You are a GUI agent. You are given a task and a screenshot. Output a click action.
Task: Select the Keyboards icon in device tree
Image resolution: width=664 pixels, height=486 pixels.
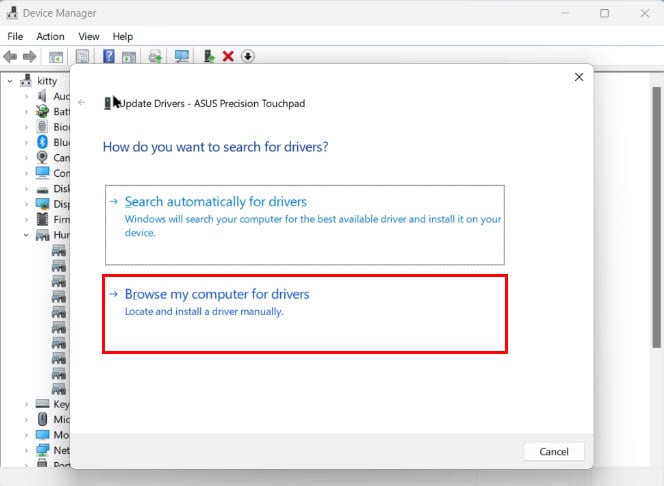(42, 403)
